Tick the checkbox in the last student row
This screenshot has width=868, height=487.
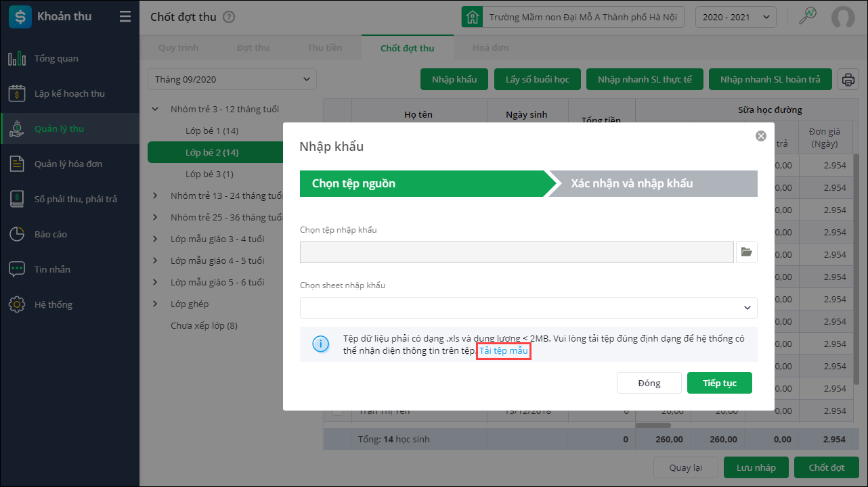338,411
